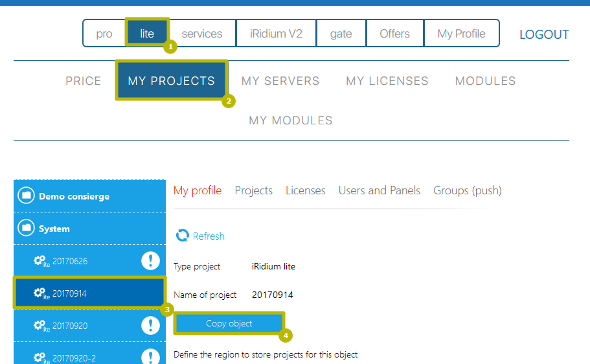Click the warning icon beside project 20170920-2
The width and height of the screenshot is (590, 364).
point(150,356)
